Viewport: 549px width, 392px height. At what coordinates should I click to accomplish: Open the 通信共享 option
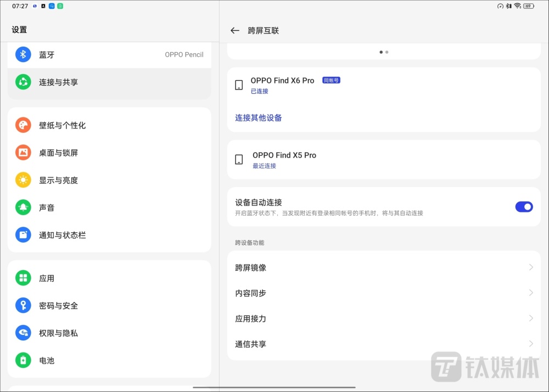384,344
